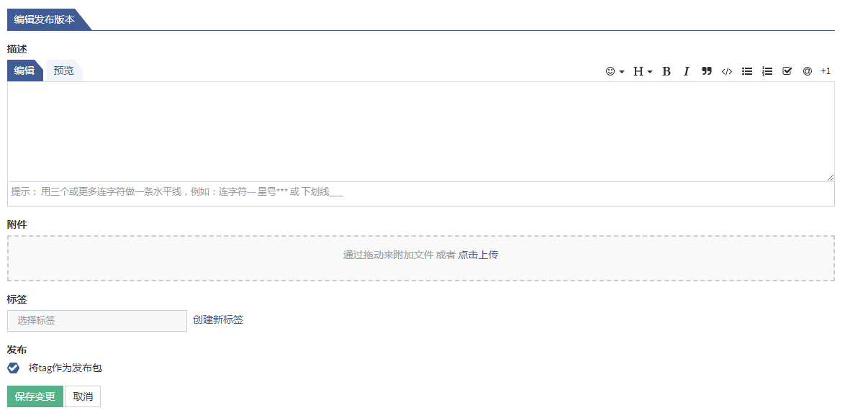The height and width of the screenshot is (418, 868).
Task: Click the +1 toolbar button
Action: (826, 71)
